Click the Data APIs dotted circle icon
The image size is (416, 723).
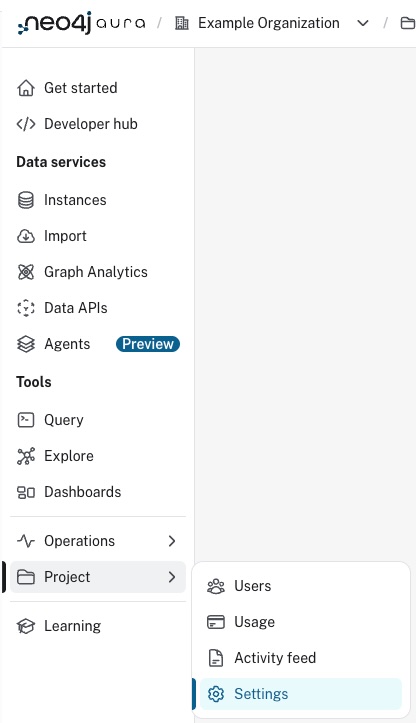pos(26,308)
